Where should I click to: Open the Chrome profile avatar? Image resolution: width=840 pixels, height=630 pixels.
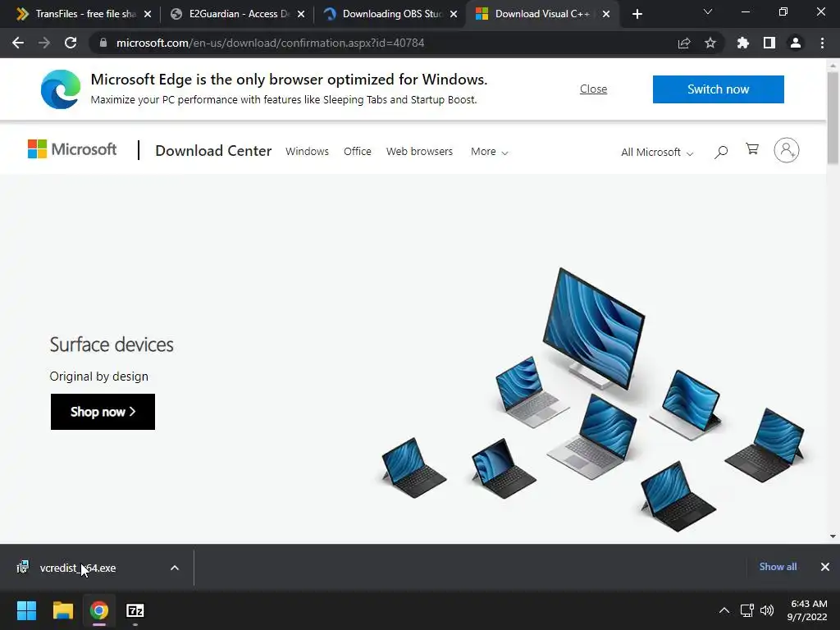pos(796,43)
